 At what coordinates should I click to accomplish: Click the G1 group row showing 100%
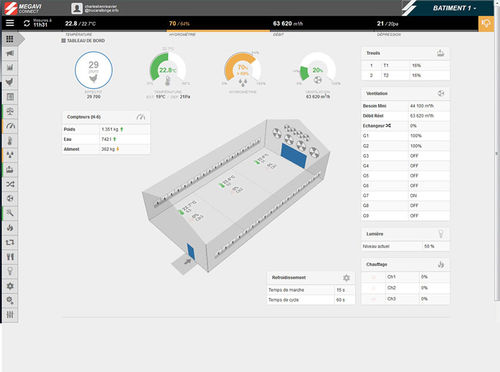pos(405,136)
